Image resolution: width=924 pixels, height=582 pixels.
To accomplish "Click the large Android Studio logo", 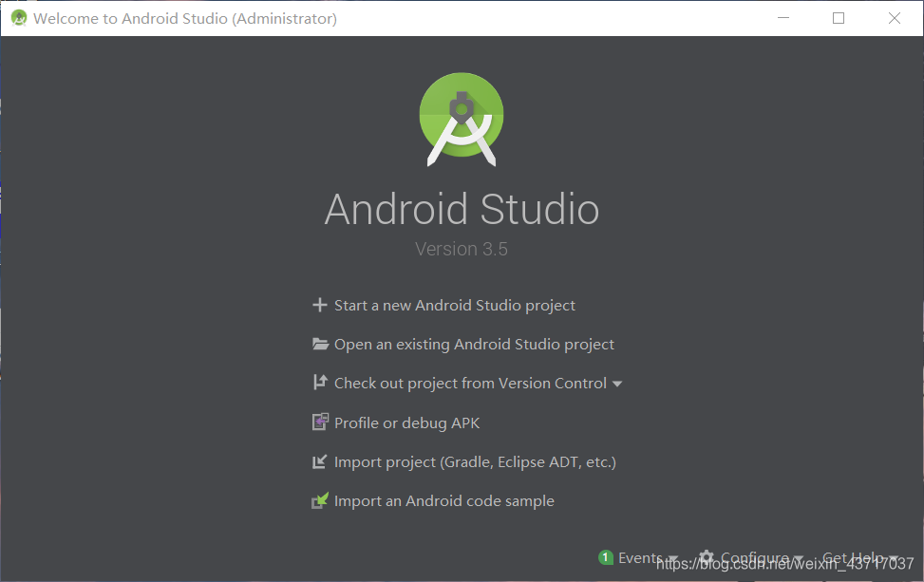I will coord(462,119).
